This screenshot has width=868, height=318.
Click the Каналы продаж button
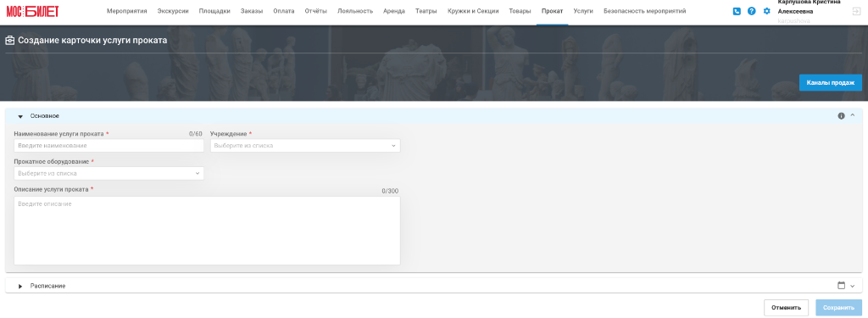pyautogui.click(x=831, y=82)
